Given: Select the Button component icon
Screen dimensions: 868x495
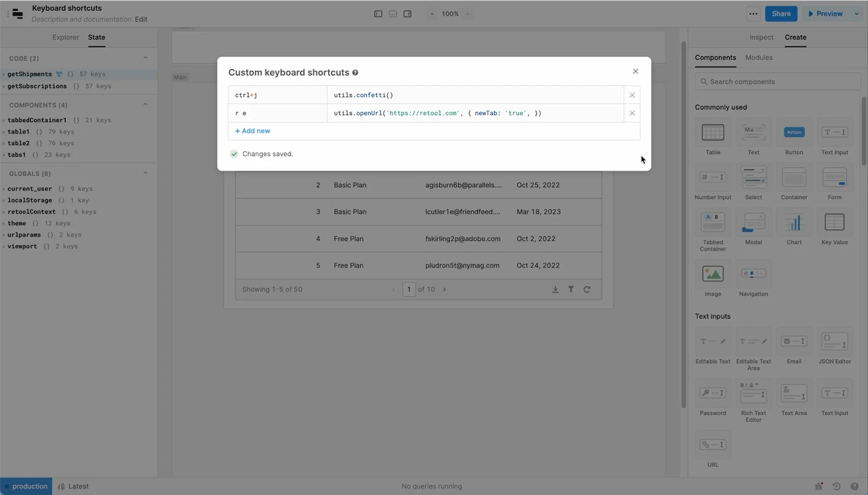Looking at the screenshot, I should [x=794, y=132].
